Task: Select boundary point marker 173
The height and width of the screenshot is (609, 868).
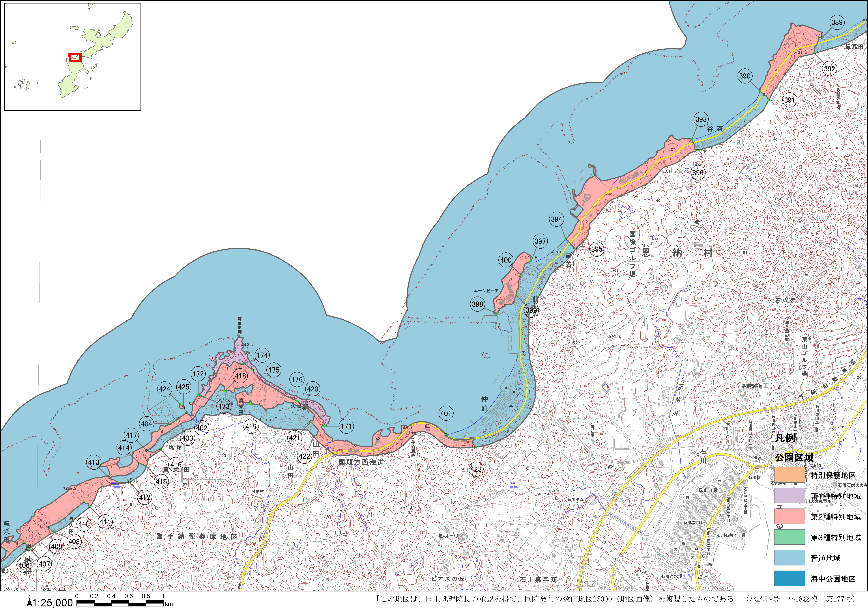Action: tap(224, 406)
